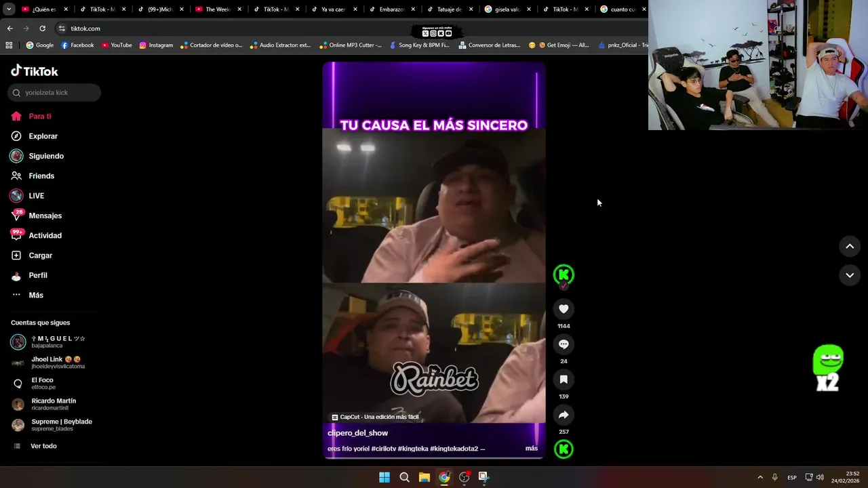Open the Online MP3 Cutter bookmark

pos(350,45)
